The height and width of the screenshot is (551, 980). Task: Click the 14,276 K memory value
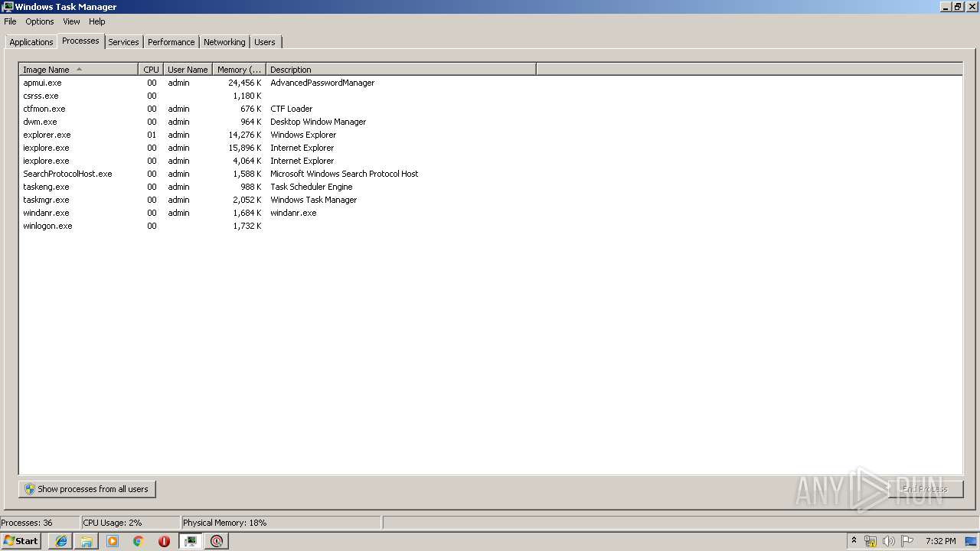(245, 135)
